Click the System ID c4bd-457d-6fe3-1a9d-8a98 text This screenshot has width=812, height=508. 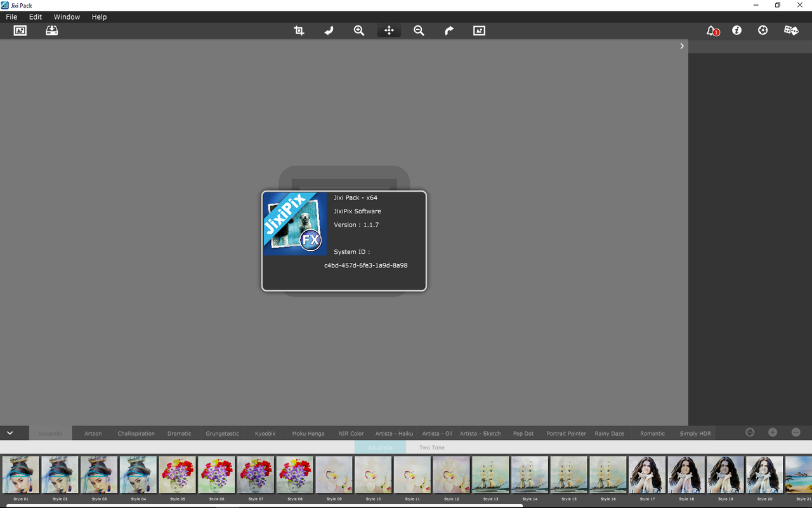tap(366, 265)
